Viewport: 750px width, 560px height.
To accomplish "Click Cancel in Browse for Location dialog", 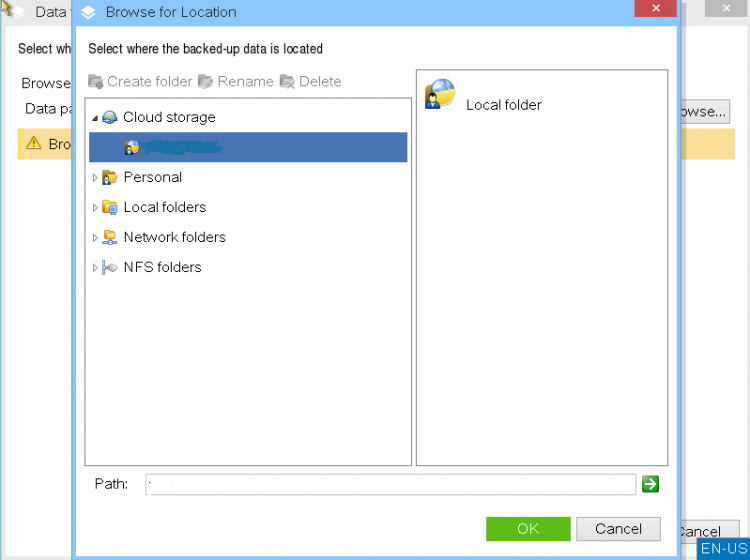I will point(618,529).
